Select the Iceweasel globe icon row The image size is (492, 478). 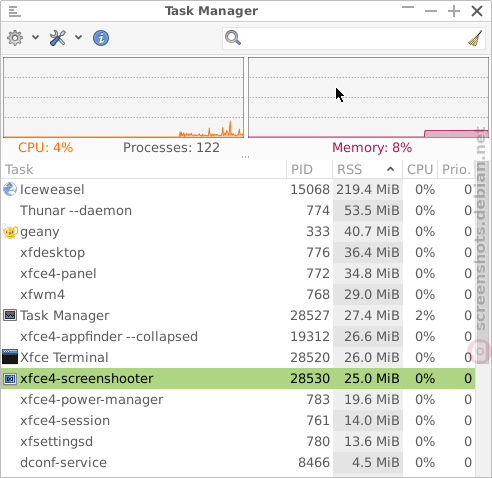click(x=238, y=189)
